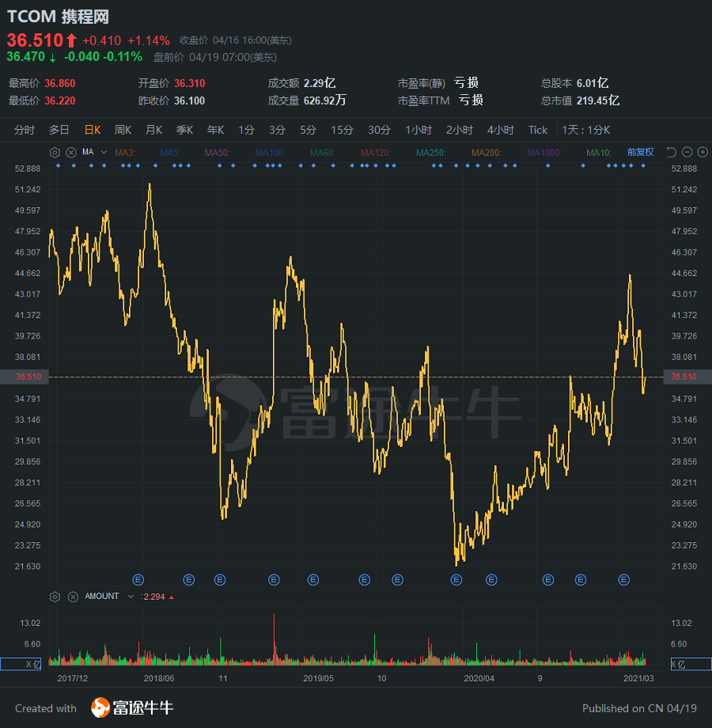Click the MA5 indicator label

click(x=169, y=152)
